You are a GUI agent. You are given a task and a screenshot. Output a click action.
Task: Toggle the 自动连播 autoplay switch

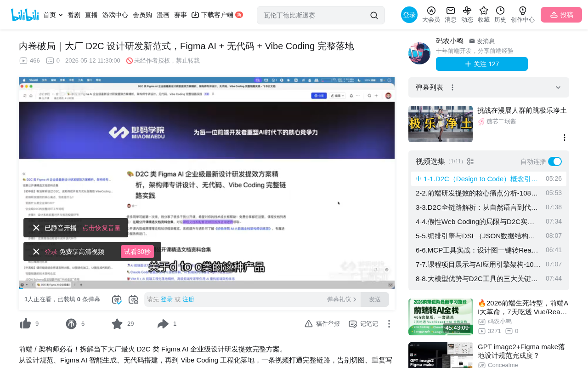coord(555,161)
